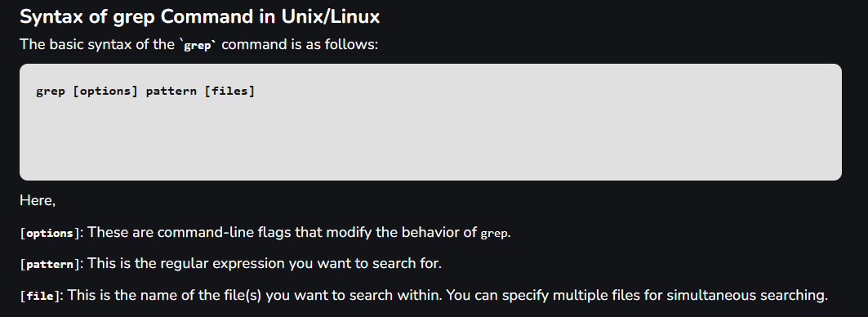This screenshot has width=868, height=317.
Task: Click 'Unix/Linux' in the heading
Action: point(331,16)
